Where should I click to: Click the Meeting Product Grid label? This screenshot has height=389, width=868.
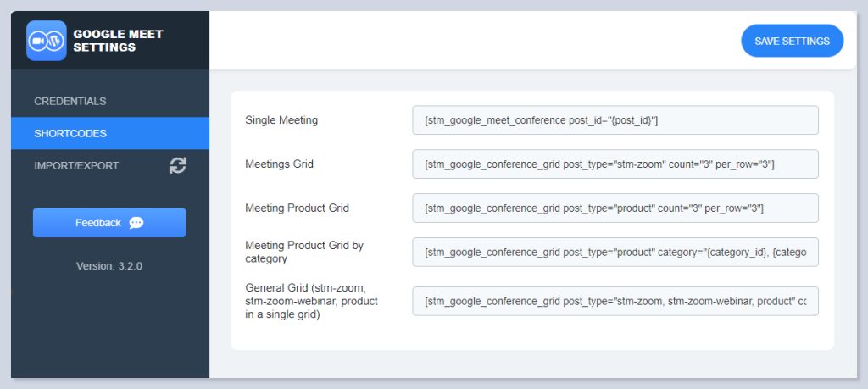pos(297,208)
